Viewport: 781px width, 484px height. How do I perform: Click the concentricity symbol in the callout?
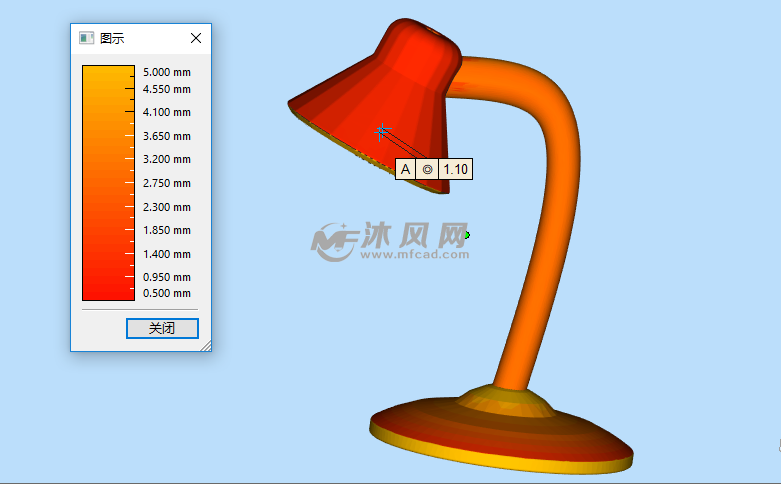point(428,169)
